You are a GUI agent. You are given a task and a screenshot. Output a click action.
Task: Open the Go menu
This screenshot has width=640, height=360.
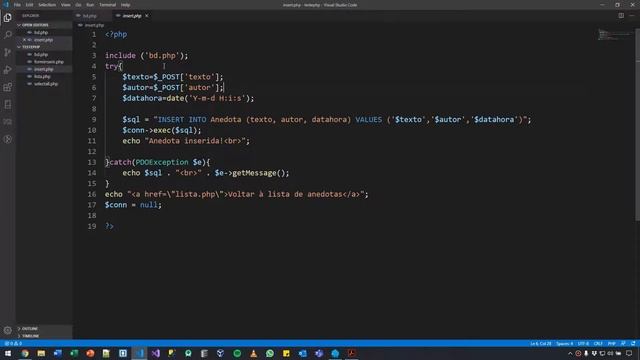[x=78, y=5]
